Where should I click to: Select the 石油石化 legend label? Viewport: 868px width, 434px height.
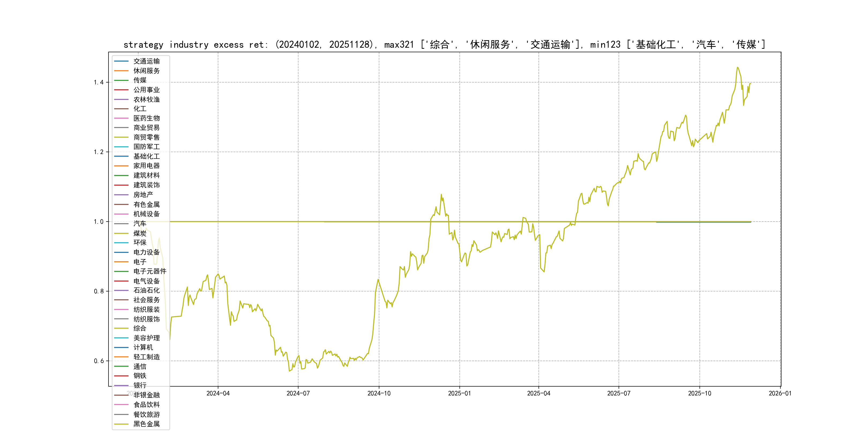coord(146,290)
